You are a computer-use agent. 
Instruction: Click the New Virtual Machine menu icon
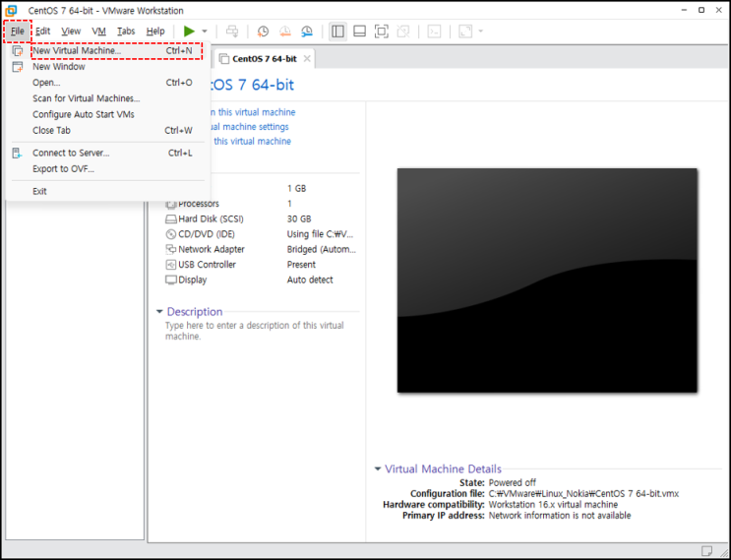18,51
